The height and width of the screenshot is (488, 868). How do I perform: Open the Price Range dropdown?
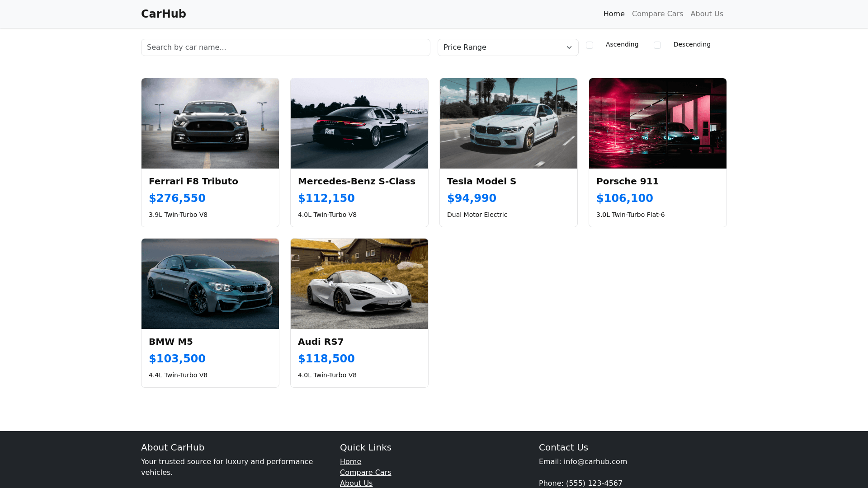click(507, 47)
